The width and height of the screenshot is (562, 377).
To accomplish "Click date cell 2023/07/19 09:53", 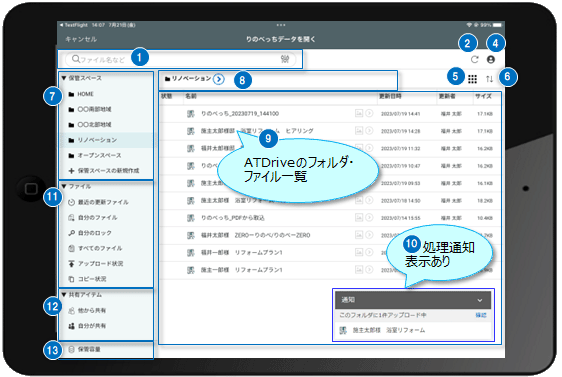I will tap(400, 183).
